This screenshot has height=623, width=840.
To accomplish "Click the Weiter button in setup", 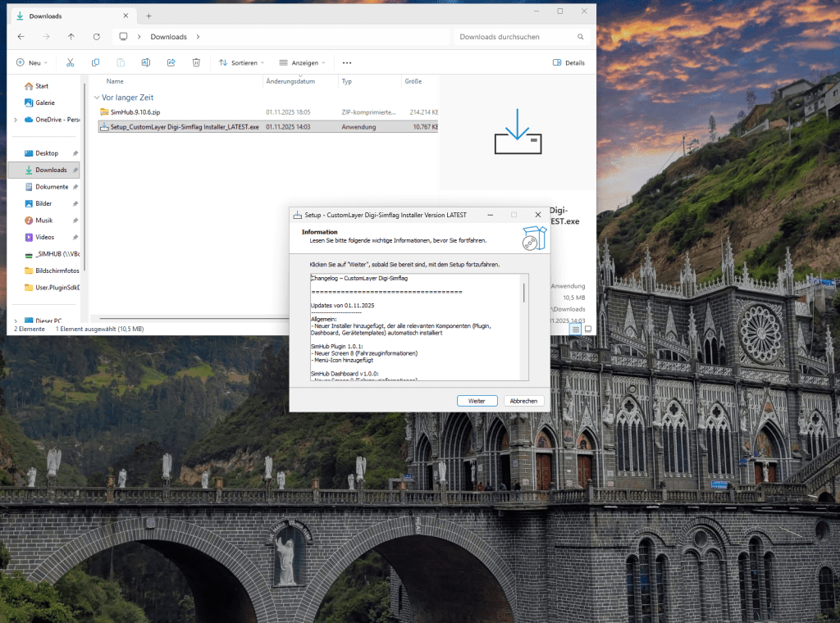I will tap(477, 401).
